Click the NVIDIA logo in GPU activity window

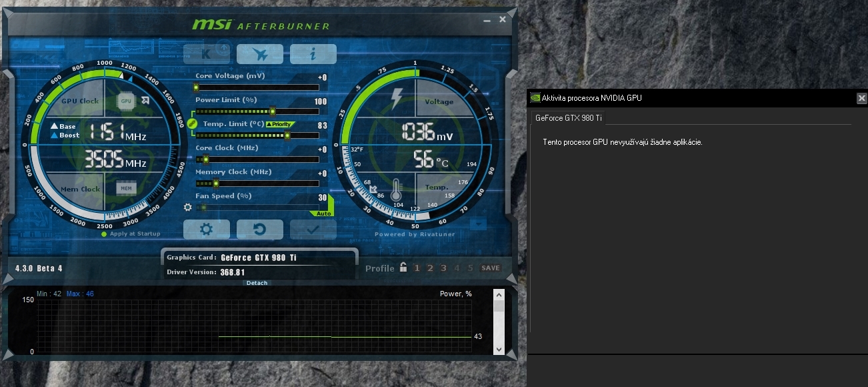(x=535, y=97)
